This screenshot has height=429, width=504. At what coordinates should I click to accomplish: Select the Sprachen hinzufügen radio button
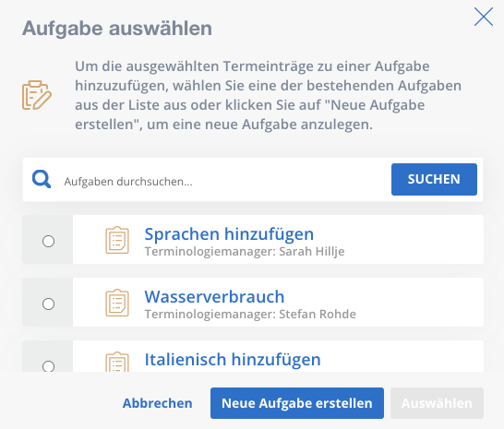pos(49,241)
